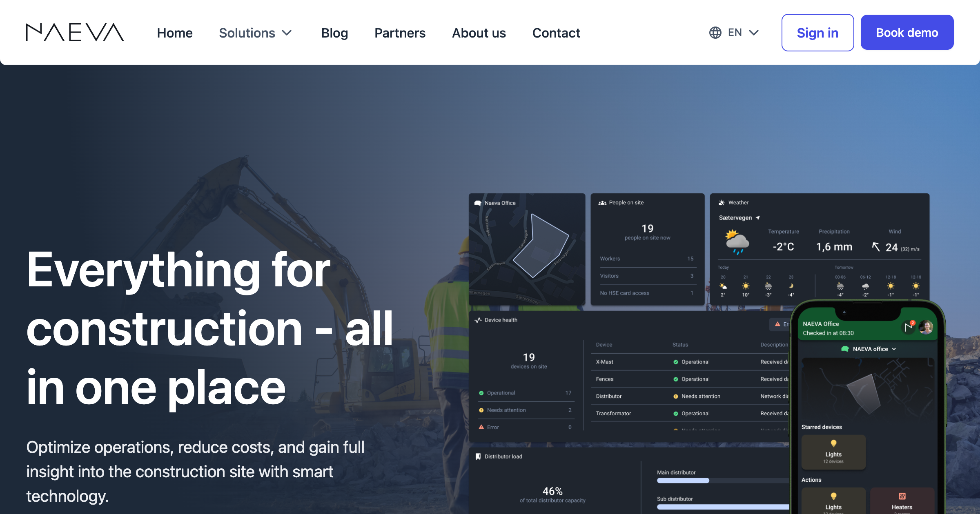Open the Contact page
Screen dimensions: 980x514
(556, 33)
